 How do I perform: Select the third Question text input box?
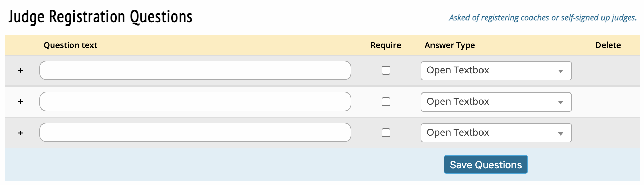[195, 133]
